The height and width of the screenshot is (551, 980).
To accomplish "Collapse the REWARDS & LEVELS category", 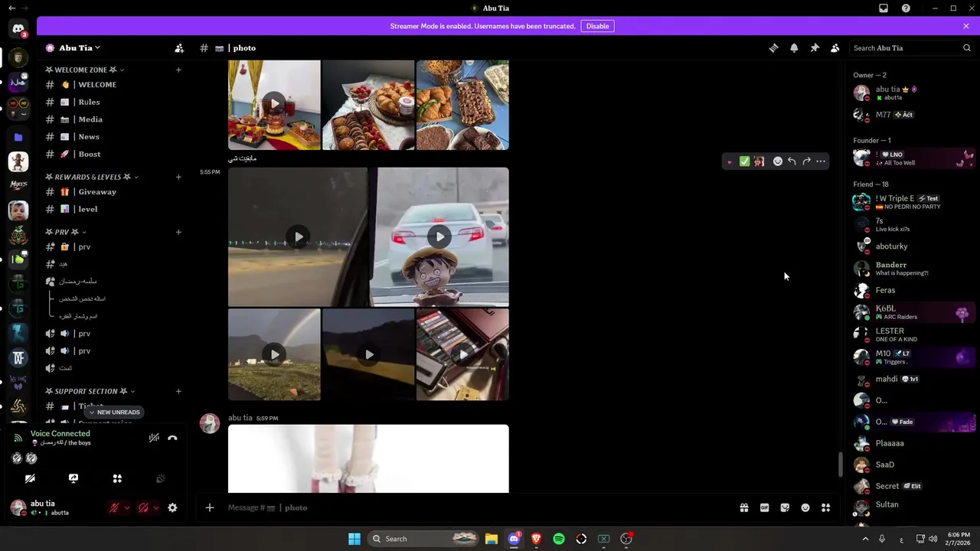I will pyautogui.click(x=91, y=177).
